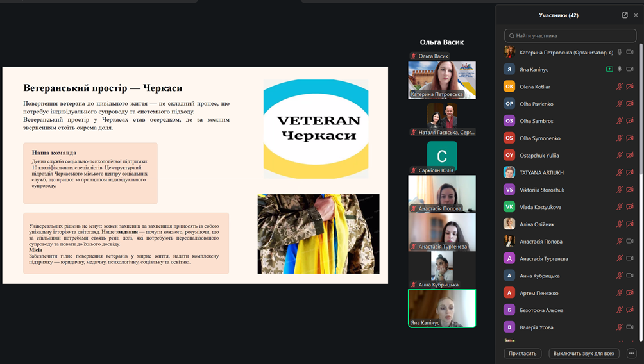Image resolution: width=644 pixels, height=364 pixels.
Task: Toggle the camera for Яна Капінус
Action: tap(630, 69)
